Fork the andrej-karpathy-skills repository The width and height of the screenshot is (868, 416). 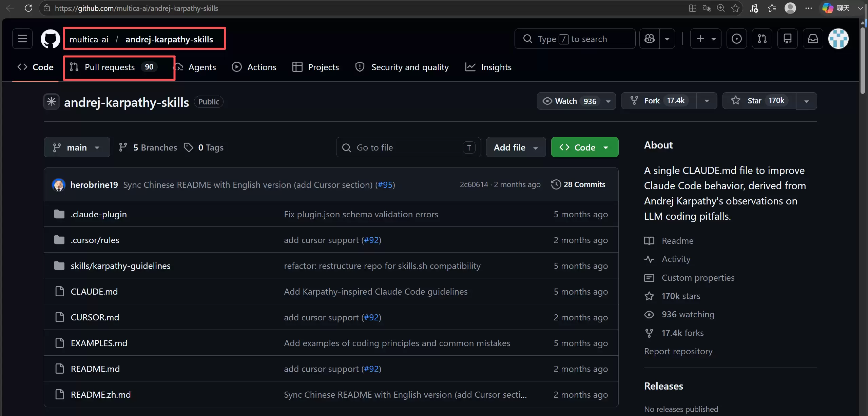click(659, 101)
